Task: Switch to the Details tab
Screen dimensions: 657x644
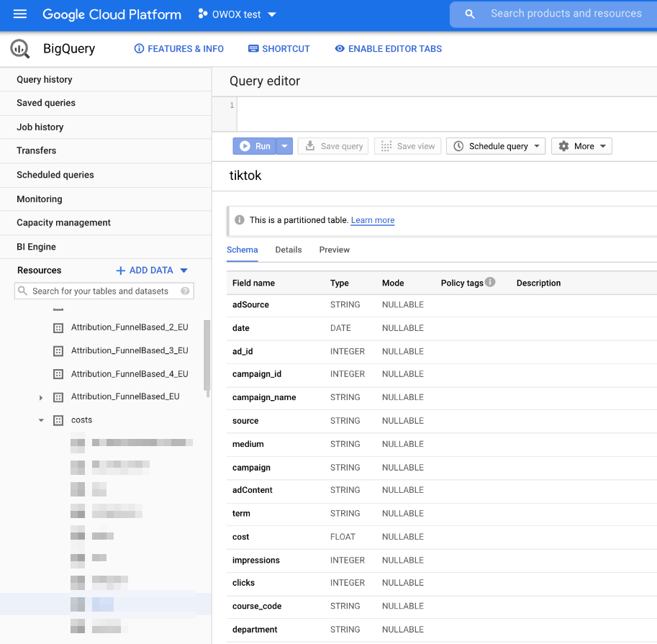Action: 289,250
